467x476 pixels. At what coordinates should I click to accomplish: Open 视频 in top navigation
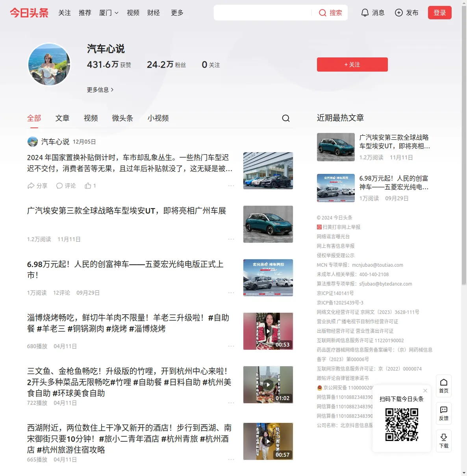(x=133, y=13)
